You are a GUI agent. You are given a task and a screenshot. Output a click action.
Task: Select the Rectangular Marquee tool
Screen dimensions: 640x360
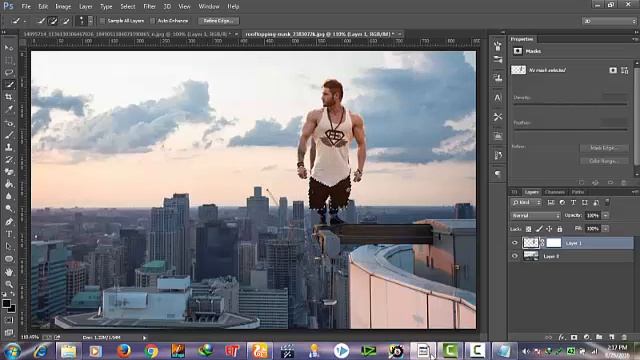(x=9, y=60)
